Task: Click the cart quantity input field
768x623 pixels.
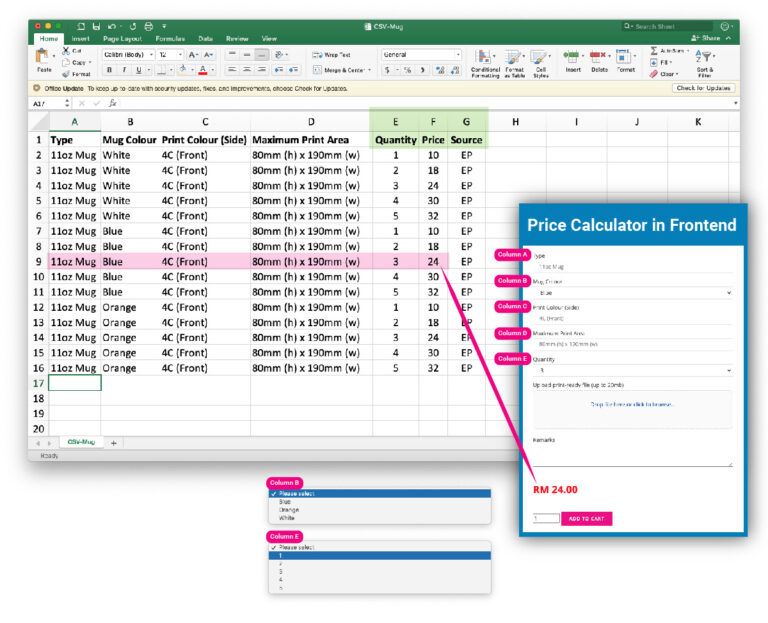Action: click(x=546, y=518)
